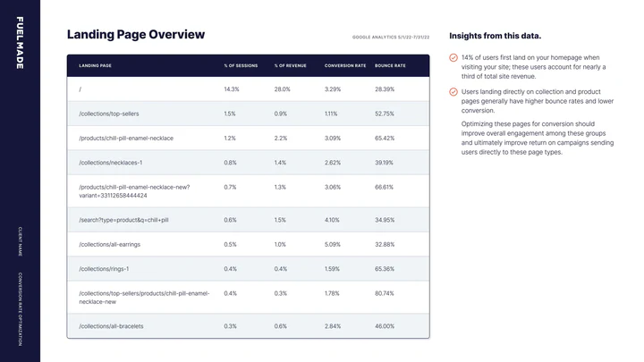
Task: Select the /collections/rings-1 row
Action: tap(104, 269)
